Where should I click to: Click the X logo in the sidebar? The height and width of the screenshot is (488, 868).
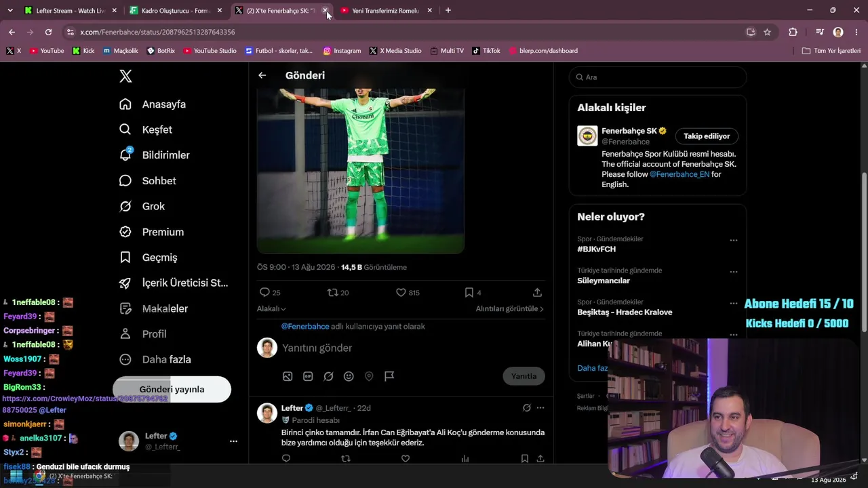click(125, 76)
